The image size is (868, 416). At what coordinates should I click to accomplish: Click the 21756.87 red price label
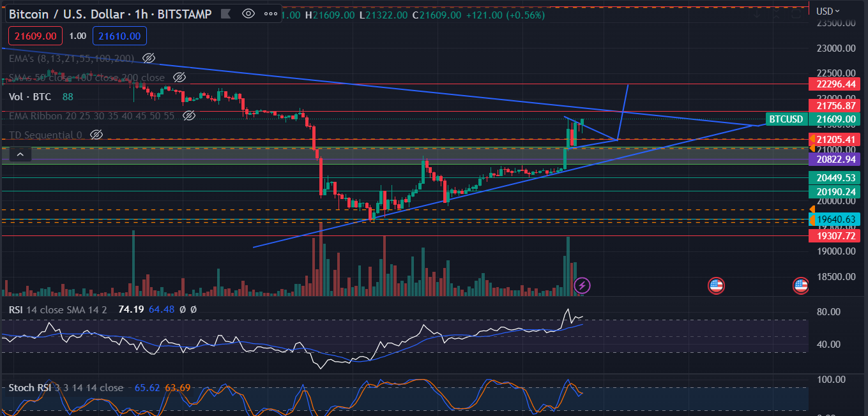point(835,105)
